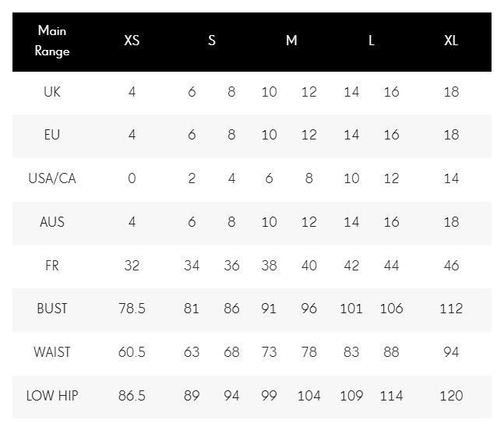Click USA/CA size 0 cell
Screen dimensions: 504x427
[132, 178]
